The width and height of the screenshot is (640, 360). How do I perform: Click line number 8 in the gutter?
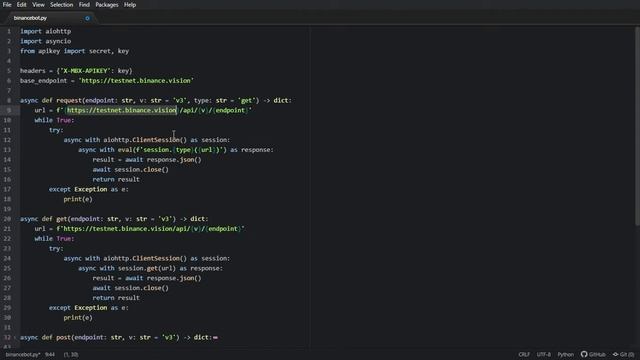click(9, 100)
